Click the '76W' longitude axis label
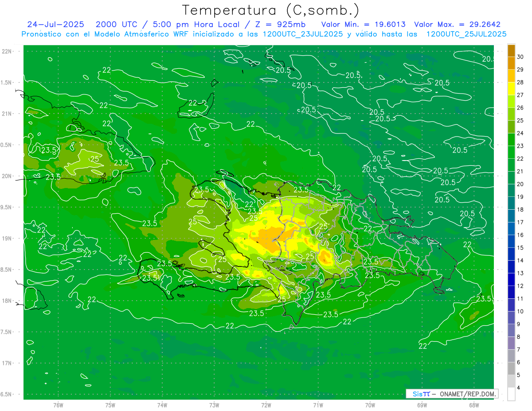The image size is (532, 411). point(58,405)
